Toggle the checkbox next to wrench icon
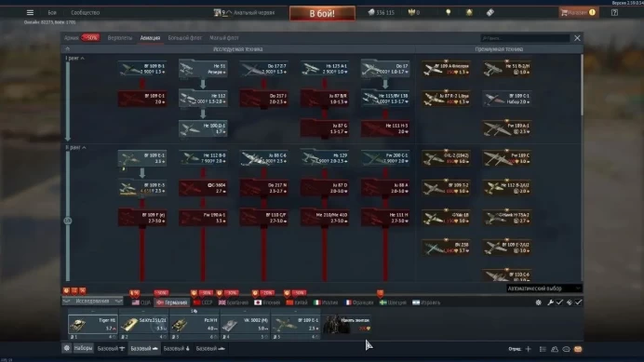 (559, 302)
